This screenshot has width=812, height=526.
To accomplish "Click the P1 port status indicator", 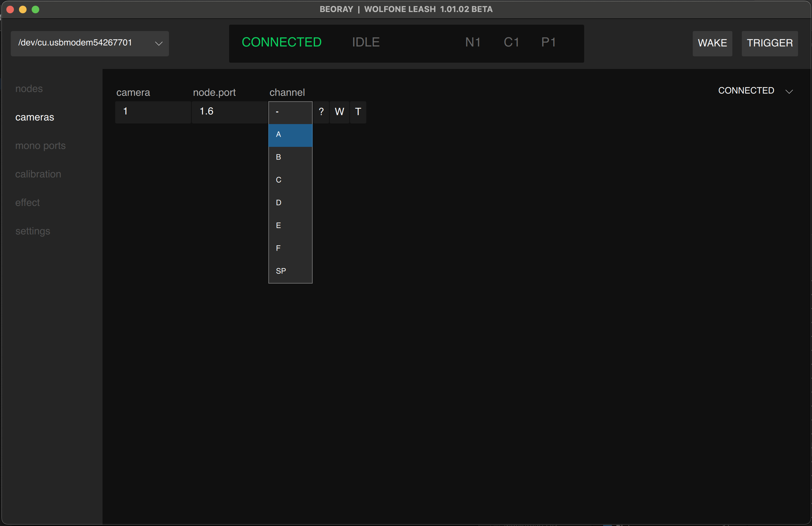I will click(x=549, y=42).
